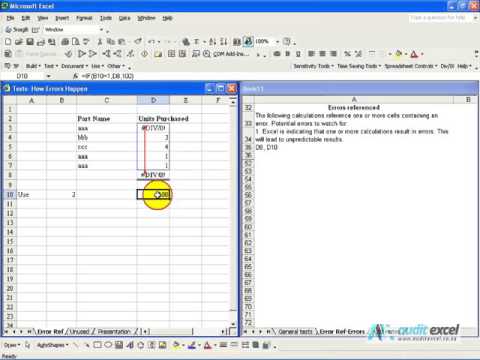
Task: Create a new workbook with New icon
Action: click(x=8, y=42)
